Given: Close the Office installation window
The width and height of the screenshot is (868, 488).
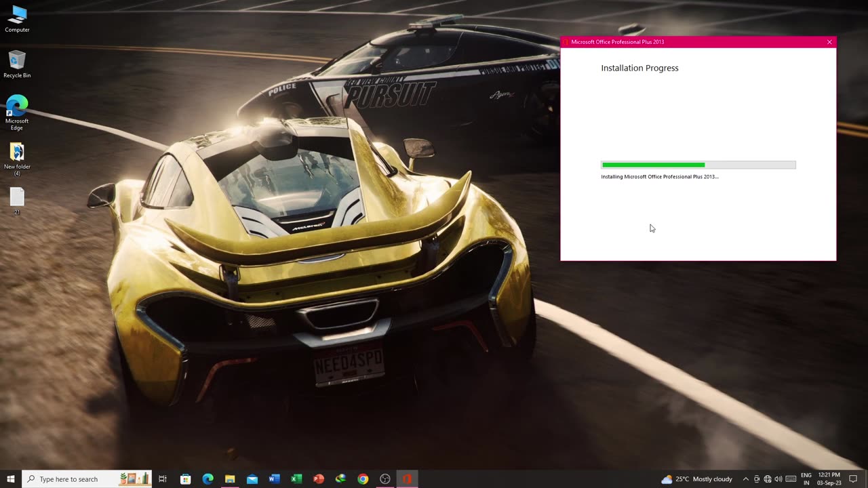Looking at the screenshot, I should 829,42.
